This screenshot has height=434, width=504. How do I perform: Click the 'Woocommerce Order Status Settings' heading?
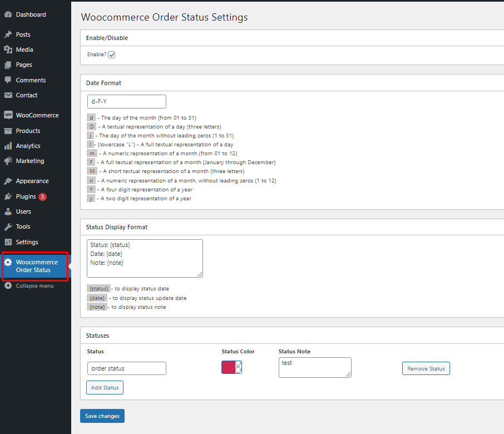[164, 17]
